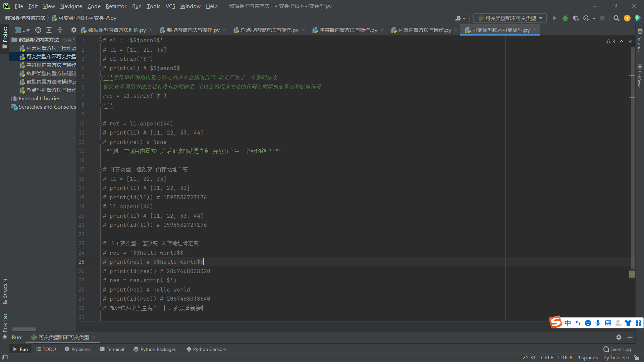
Task: Start debugging with the bug icon
Action: click(x=565, y=18)
